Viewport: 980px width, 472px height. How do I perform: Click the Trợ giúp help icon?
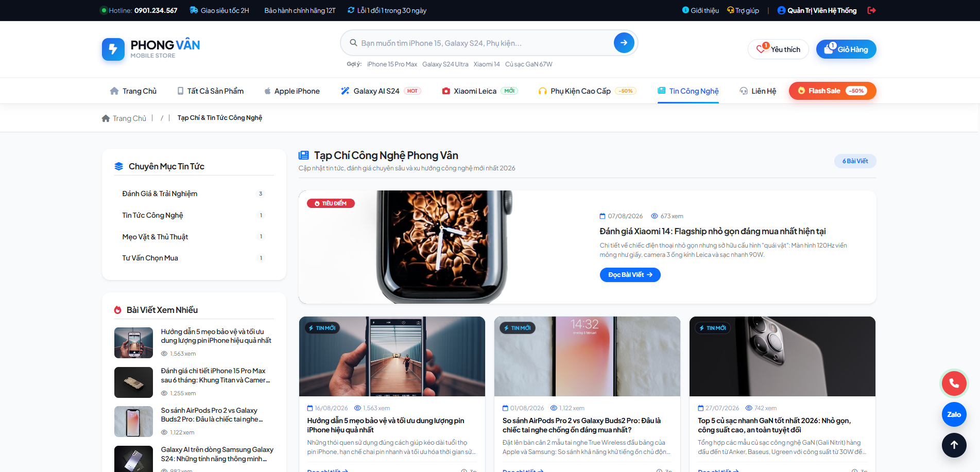click(x=730, y=10)
